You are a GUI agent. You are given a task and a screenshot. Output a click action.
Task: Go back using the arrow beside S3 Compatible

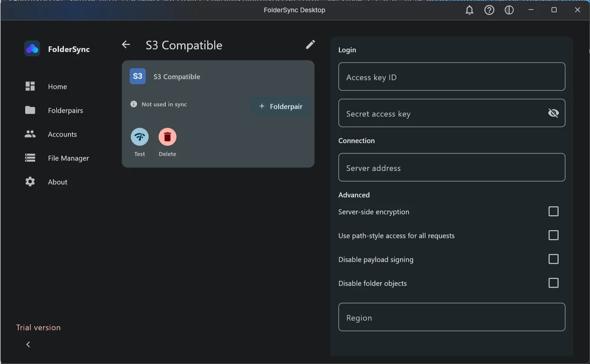click(x=126, y=45)
